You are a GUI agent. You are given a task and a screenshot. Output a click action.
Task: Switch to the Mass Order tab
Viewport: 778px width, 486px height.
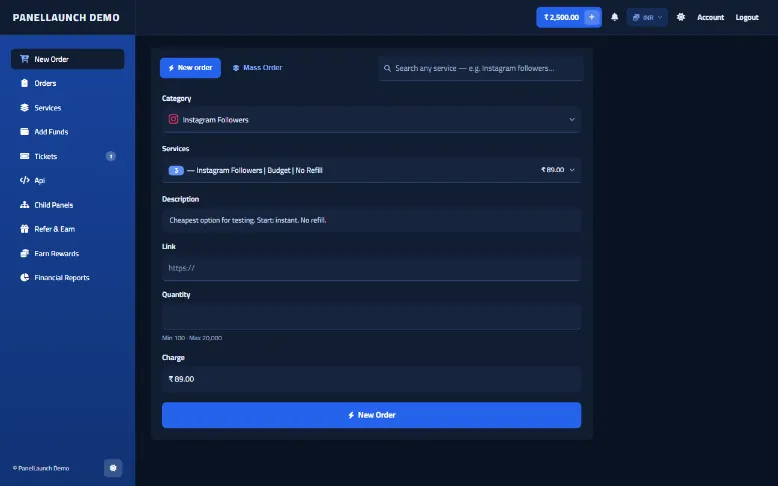[x=257, y=68]
